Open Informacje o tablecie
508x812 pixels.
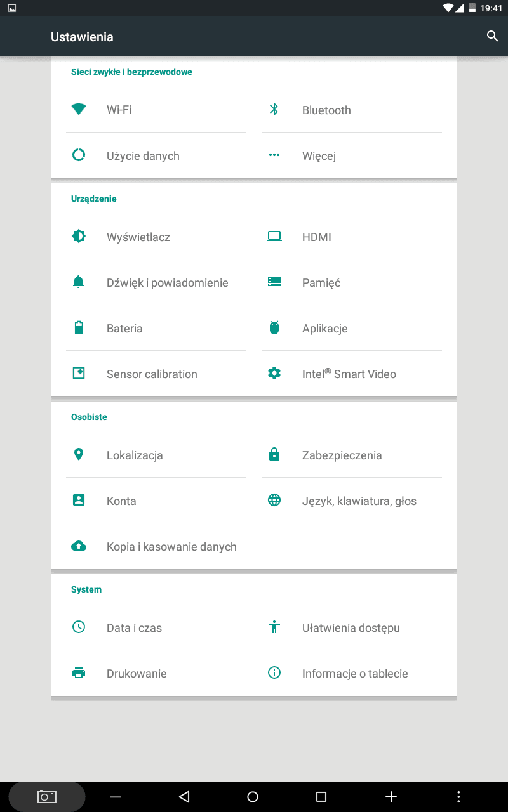352,673
